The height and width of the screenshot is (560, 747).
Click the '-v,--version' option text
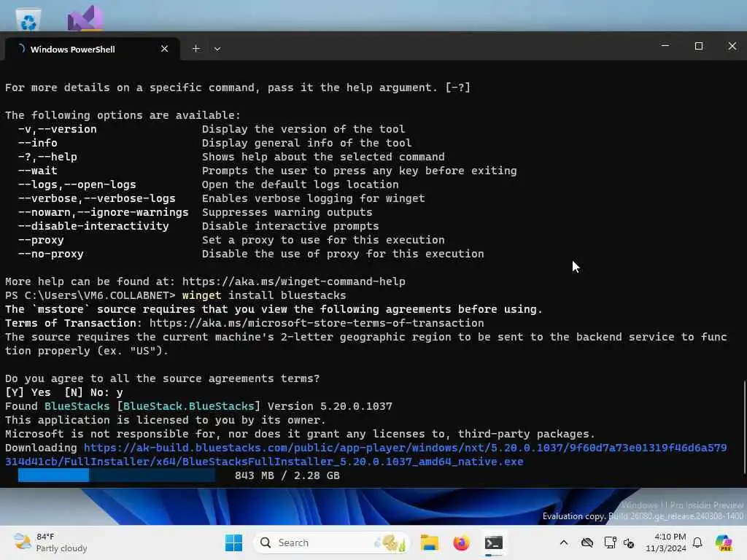pyautogui.click(x=57, y=129)
